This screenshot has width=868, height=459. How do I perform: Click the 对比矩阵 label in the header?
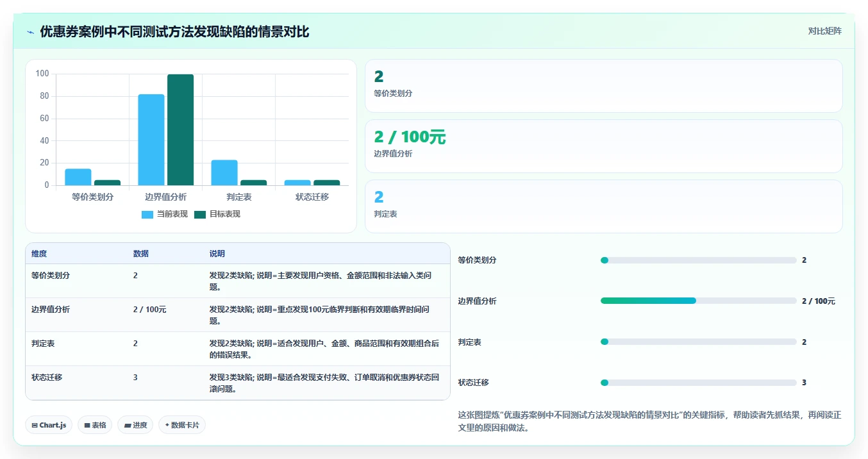point(824,31)
